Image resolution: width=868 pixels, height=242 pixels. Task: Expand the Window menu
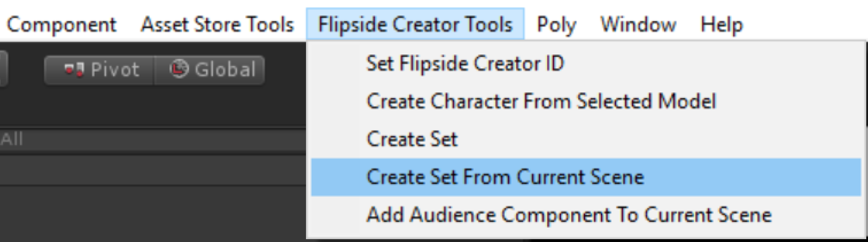638,25
